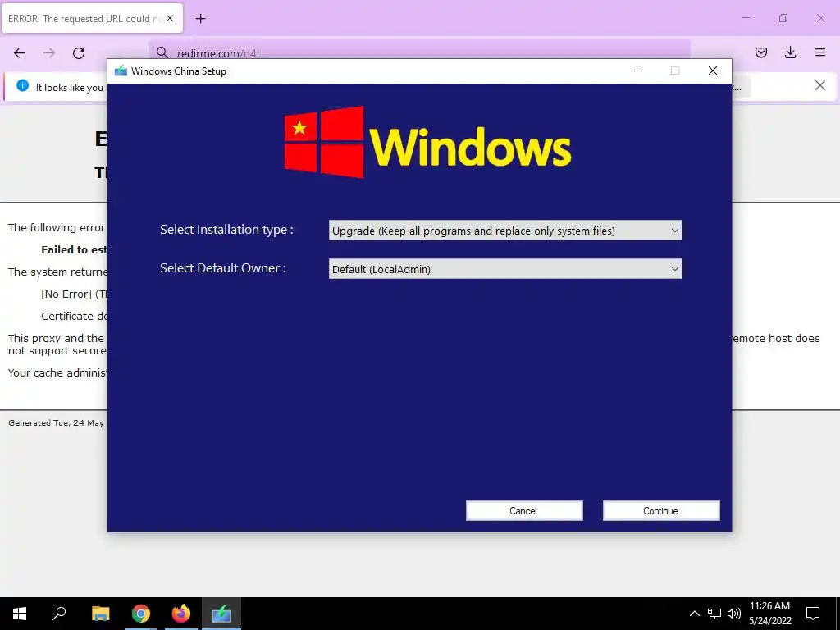Open the volume tray icon
Viewport: 840px width, 630px height.
click(734, 614)
